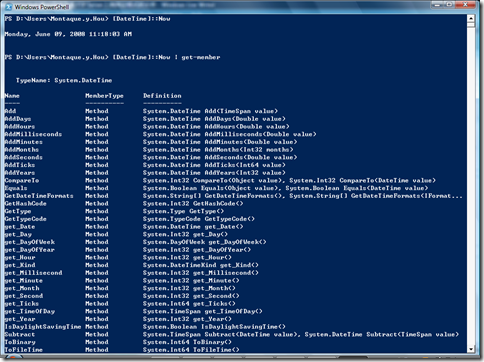Image resolution: width=484 pixels, height=362 pixels.
Task: Click definition 'System.Int64 ToBinary()'
Action: 187,342
